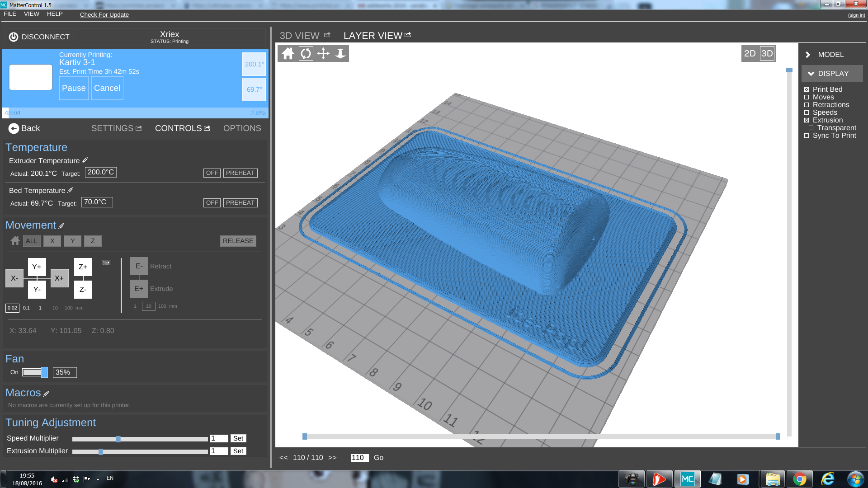Click the home all axes house icon
The image size is (868, 488).
(x=15, y=241)
